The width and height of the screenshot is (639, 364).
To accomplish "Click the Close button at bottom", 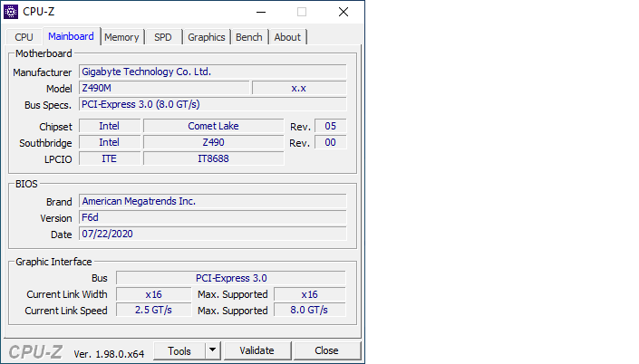I will [326, 350].
